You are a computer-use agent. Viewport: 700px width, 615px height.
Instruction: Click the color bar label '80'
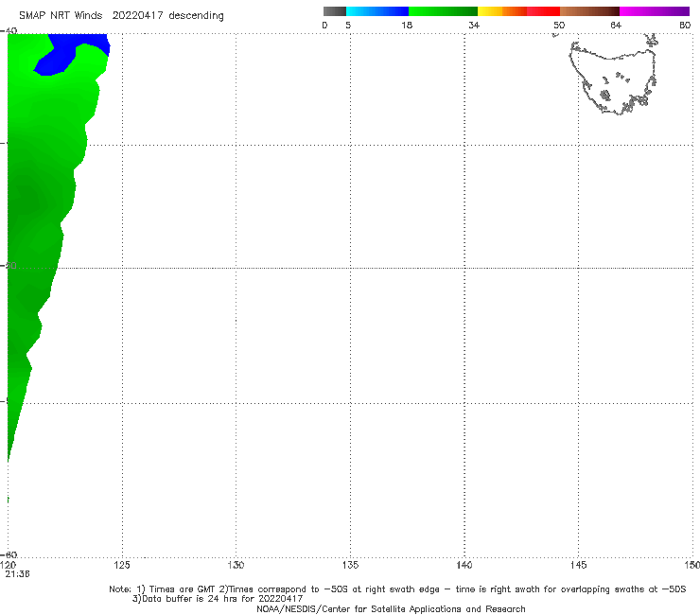[x=685, y=25]
